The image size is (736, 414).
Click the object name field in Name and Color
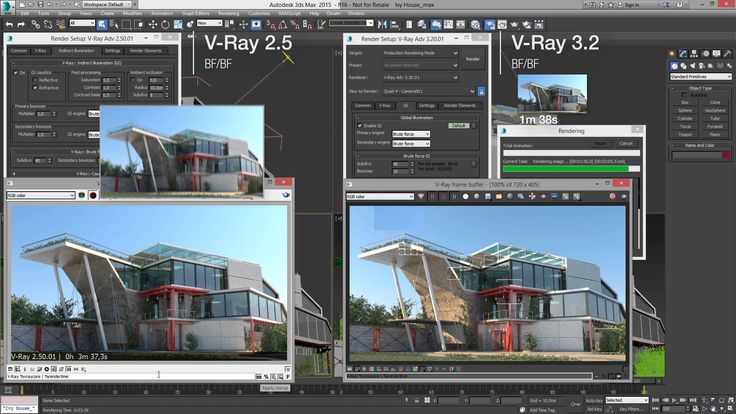coord(697,155)
